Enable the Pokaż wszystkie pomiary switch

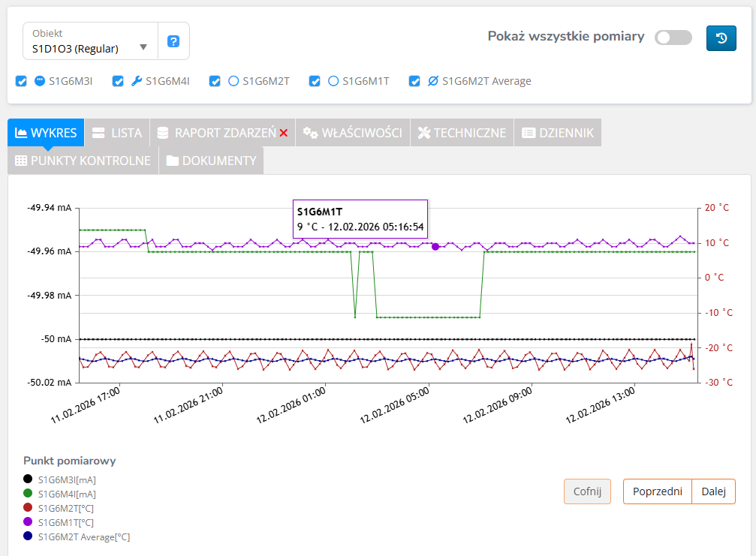pos(673,38)
